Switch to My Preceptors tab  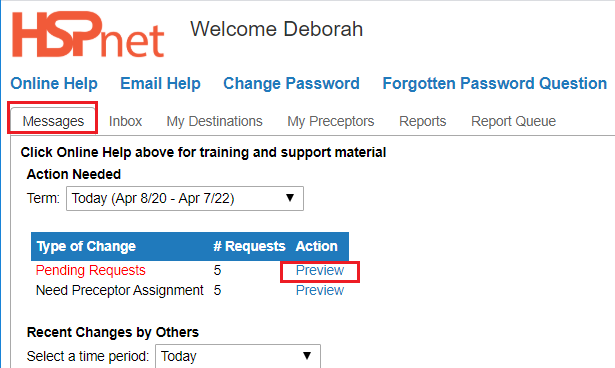coord(331,121)
